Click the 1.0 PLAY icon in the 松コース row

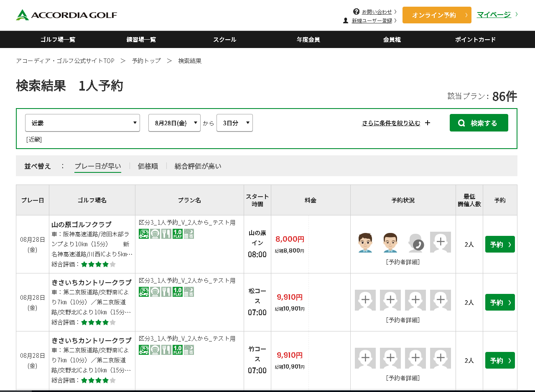tap(178, 292)
